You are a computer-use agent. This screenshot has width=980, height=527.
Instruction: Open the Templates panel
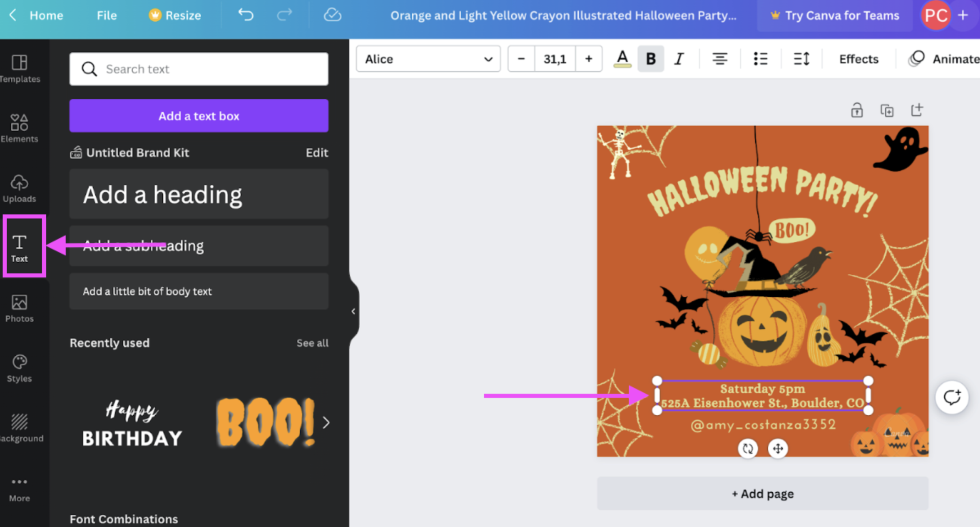(x=19, y=69)
